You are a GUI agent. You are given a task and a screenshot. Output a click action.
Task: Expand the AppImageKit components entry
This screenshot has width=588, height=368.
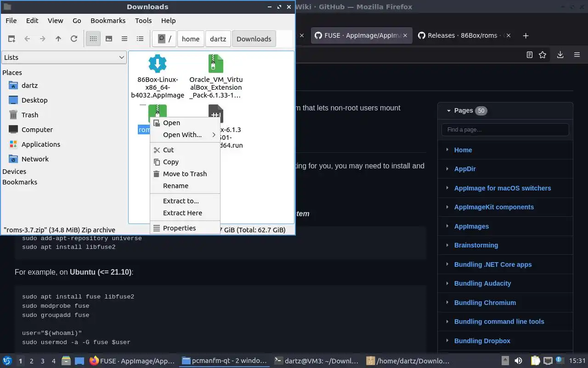click(447, 207)
